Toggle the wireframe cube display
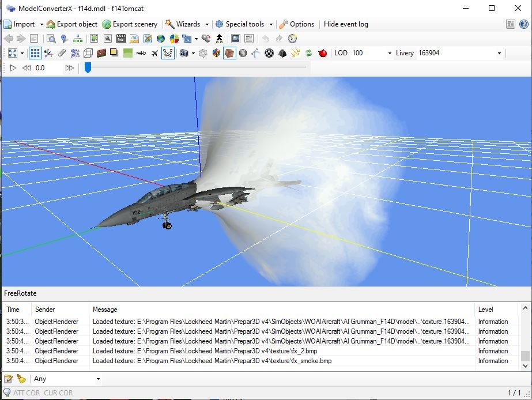This screenshot has width=532, height=400. click(x=88, y=53)
